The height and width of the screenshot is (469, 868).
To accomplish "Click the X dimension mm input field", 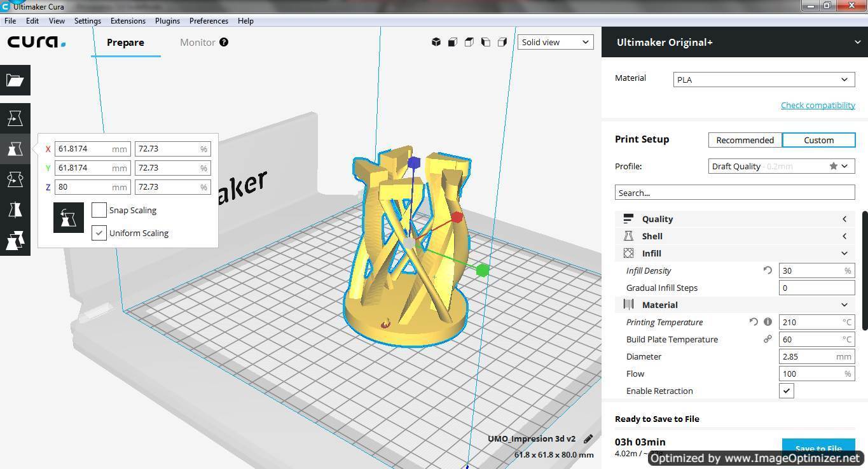I will (93, 149).
